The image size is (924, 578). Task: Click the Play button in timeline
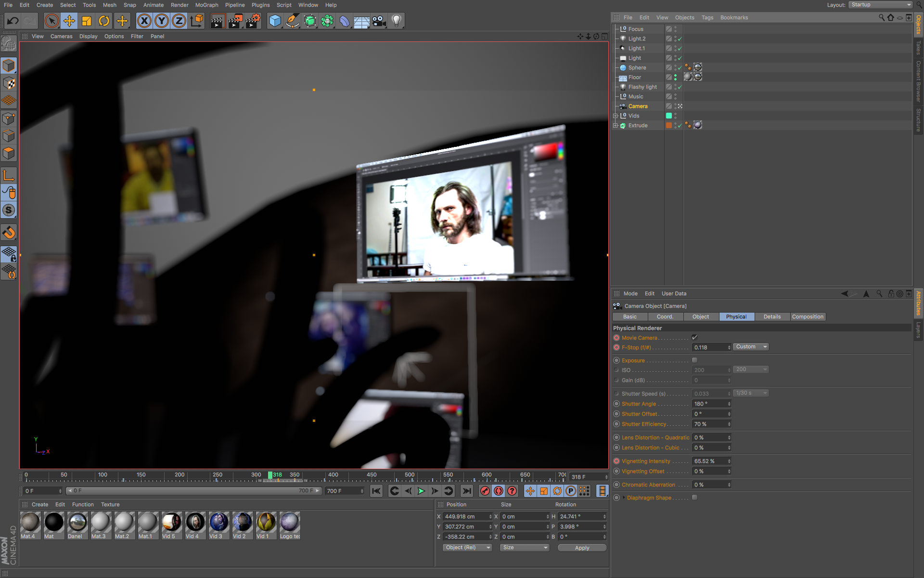pyautogui.click(x=421, y=491)
